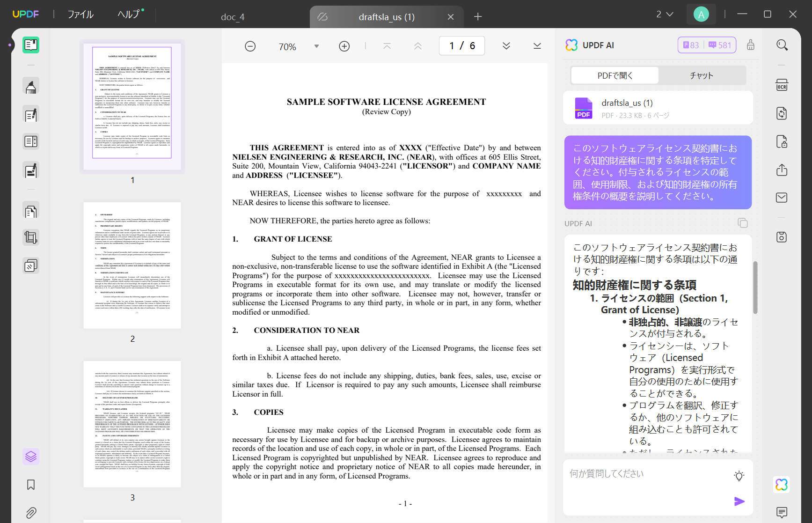
Task: Jump to the last page
Action: (537, 46)
